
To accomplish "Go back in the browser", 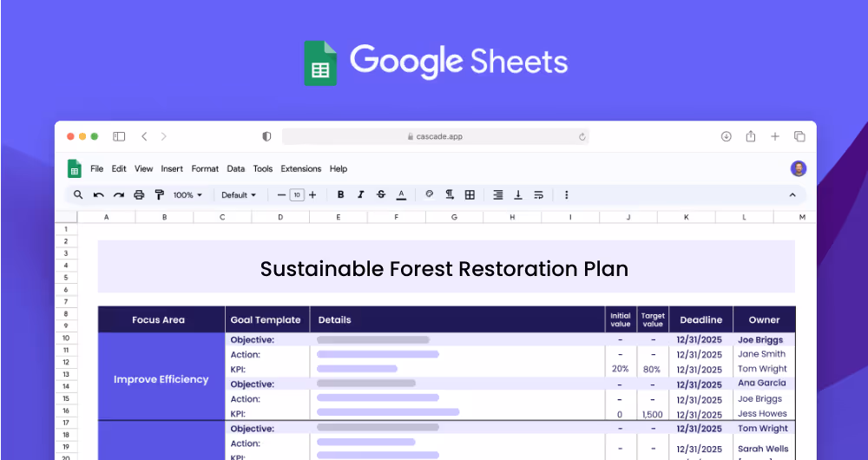I will (x=144, y=137).
